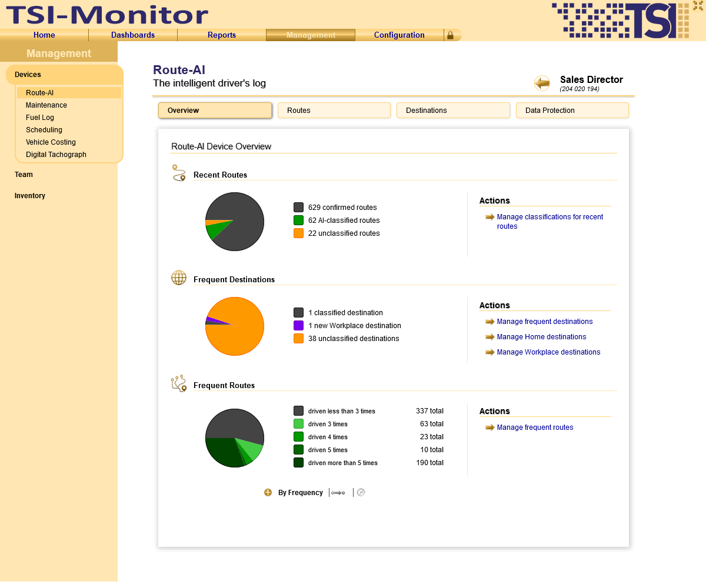Image resolution: width=706 pixels, height=588 pixels.
Task: Click the arrow icon beside Manage Workplace destinations
Action: tap(489, 352)
